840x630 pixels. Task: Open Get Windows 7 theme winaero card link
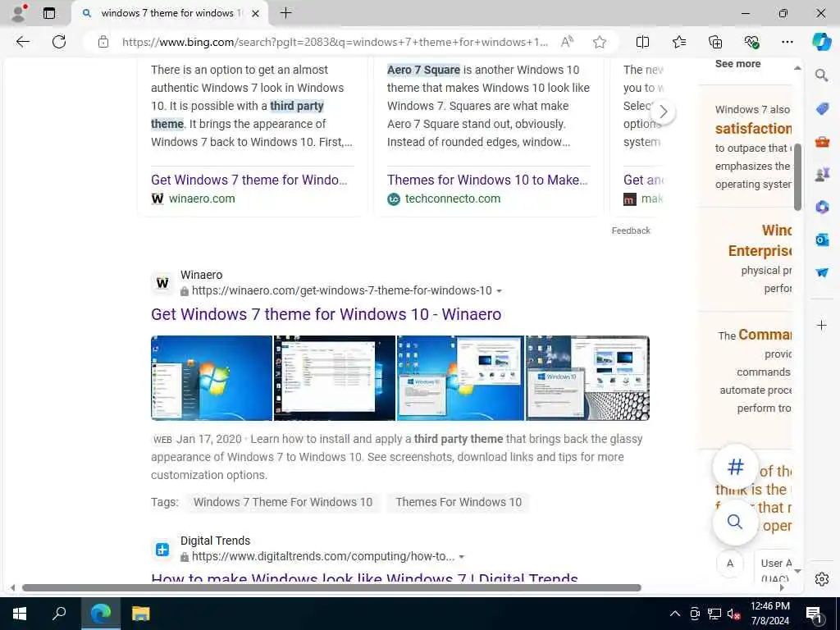point(249,180)
